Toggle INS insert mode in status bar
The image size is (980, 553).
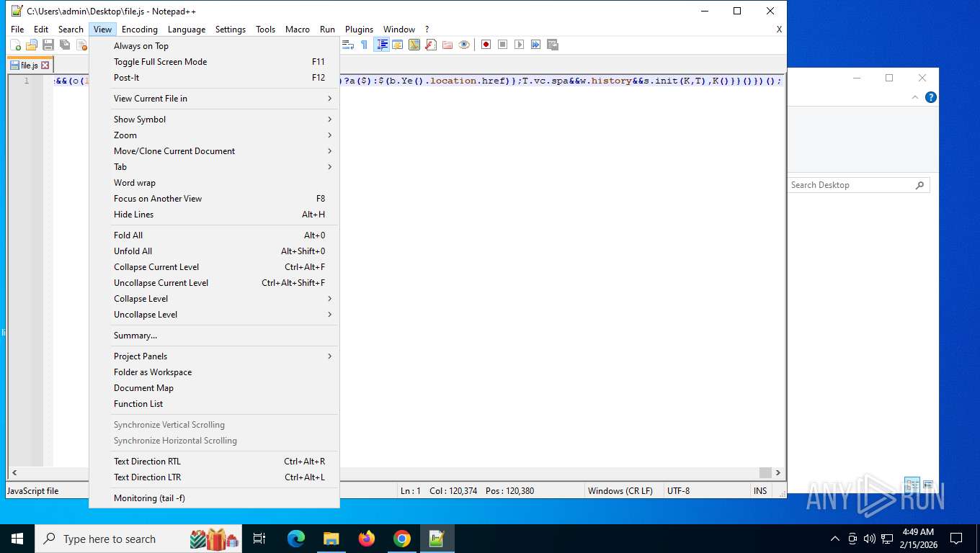760,491
